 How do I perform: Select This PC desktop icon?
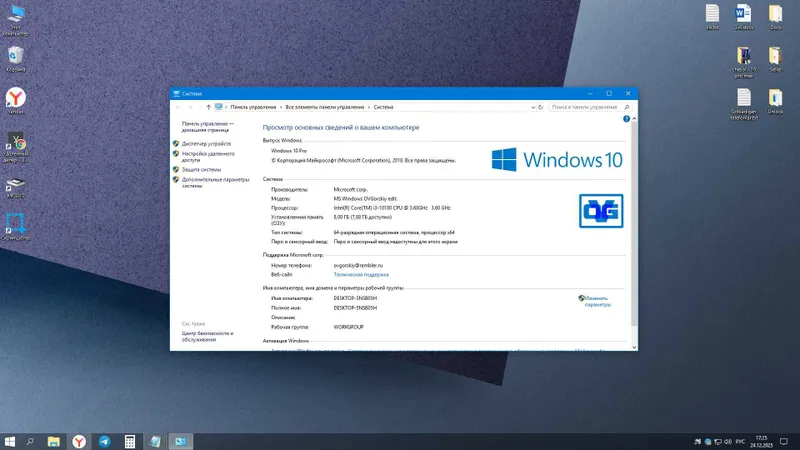click(16, 20)
